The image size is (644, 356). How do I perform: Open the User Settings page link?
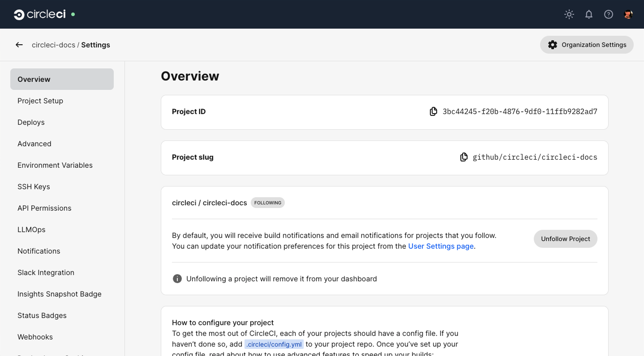[x=441, y=246]
